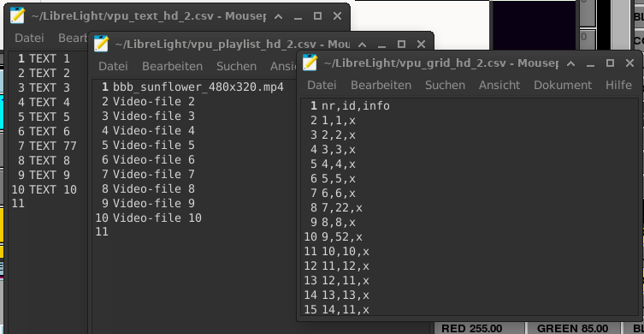Place cursor on line '9,52,x' in grid file
644x334 pixels.
[342, 237]
